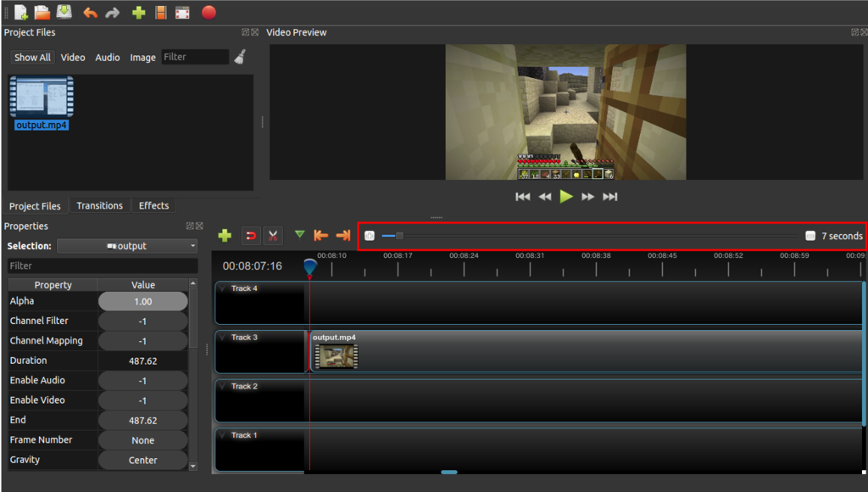Undo the last action
The width and height of the screenshot is (868, 492).
pos(90,13)
